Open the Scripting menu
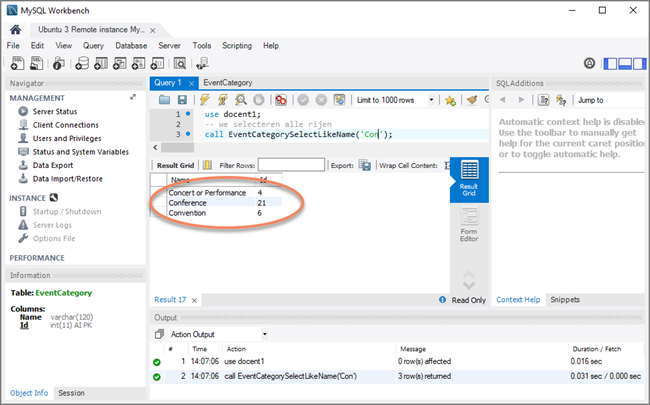The height and width of the screenshot is (405, 650). coord(237,46)
